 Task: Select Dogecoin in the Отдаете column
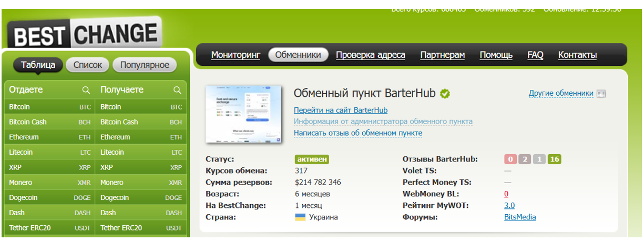tap(49, 198)
